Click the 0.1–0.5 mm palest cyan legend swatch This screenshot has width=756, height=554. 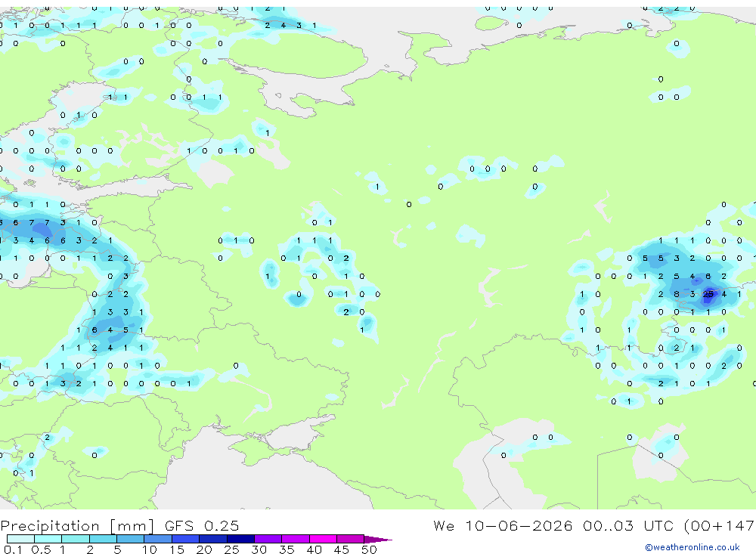(20, 539)
